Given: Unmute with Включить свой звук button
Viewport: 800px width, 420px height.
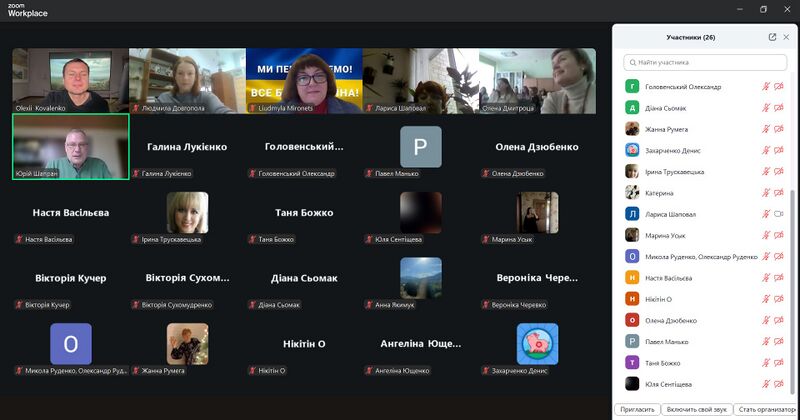Looking at the screenshot, I should click(x=696, y=409).
